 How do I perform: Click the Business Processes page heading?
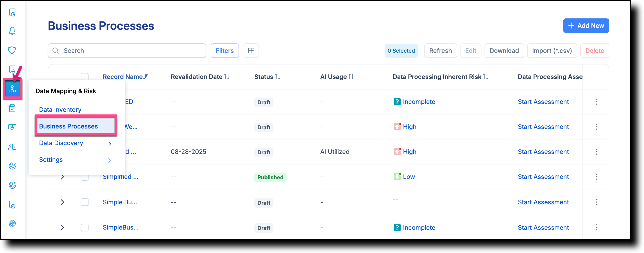coord(101,26)
